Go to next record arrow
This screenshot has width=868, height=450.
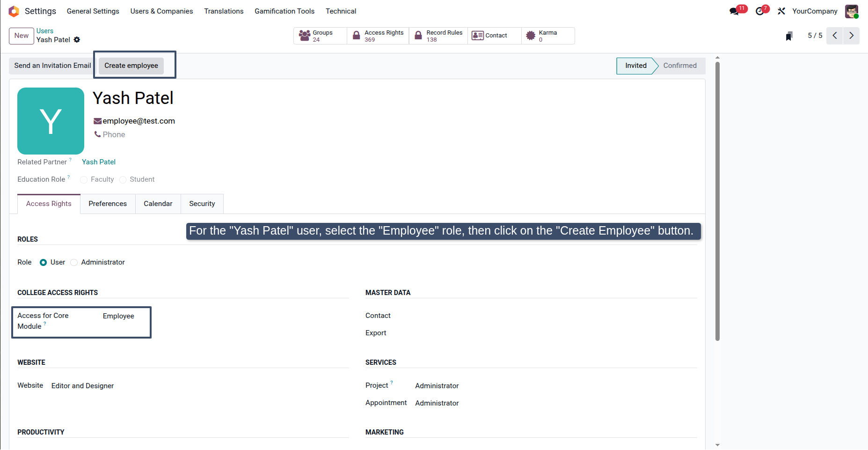[x=852, y=36]
